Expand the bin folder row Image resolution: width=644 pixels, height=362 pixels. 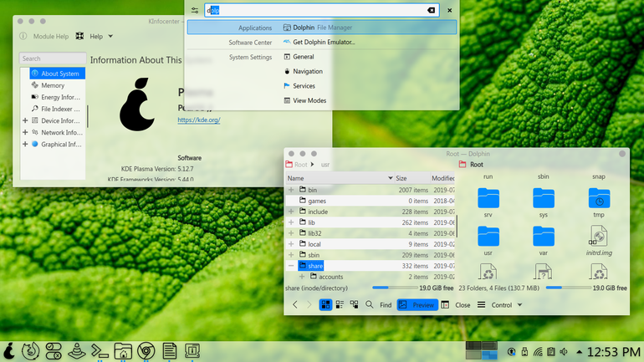coord(291,190)
